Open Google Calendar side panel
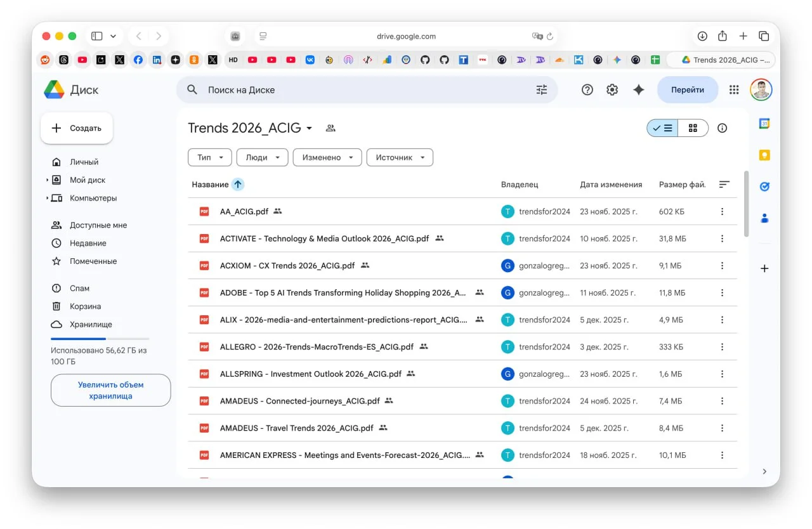Viewport: 812px width, 529px height. 764,124
